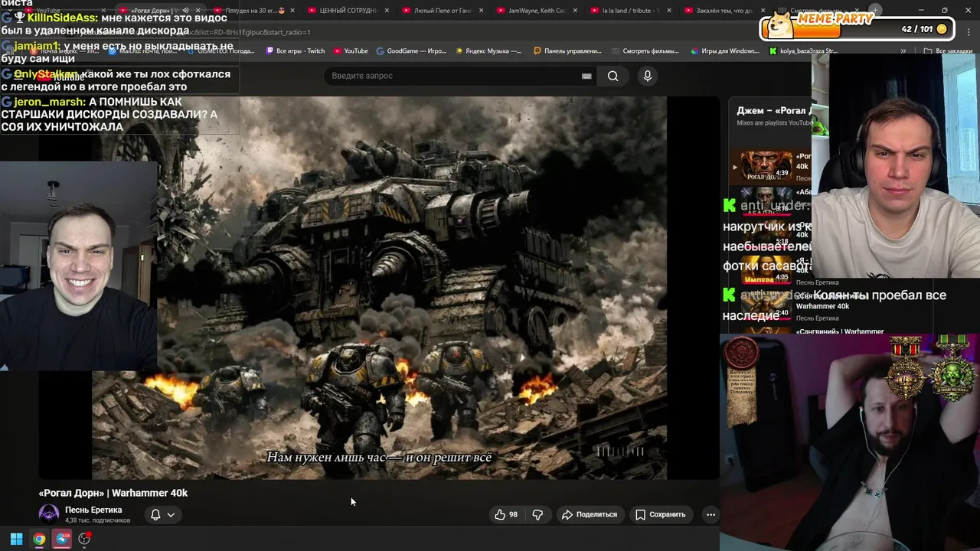Open Chrome from the taskbar
The image size is (980, 551).
39,539
